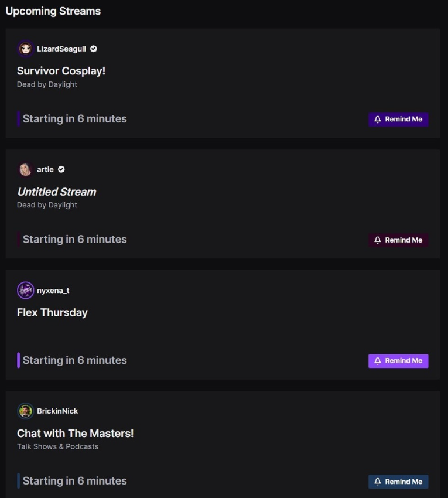Viewport: 448px width, 498px height.
Task: Click artie's profile avatar
Action: click(x=25, y=169)
